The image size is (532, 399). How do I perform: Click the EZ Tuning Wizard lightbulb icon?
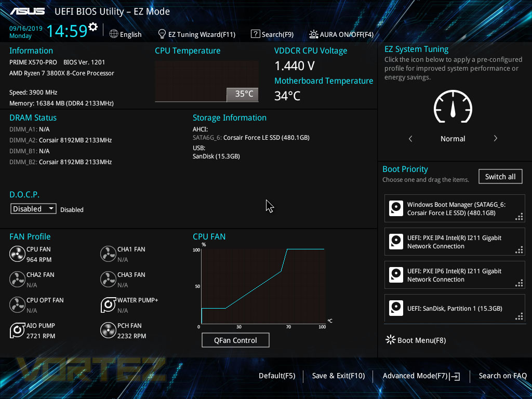click(x=162, y=34)
